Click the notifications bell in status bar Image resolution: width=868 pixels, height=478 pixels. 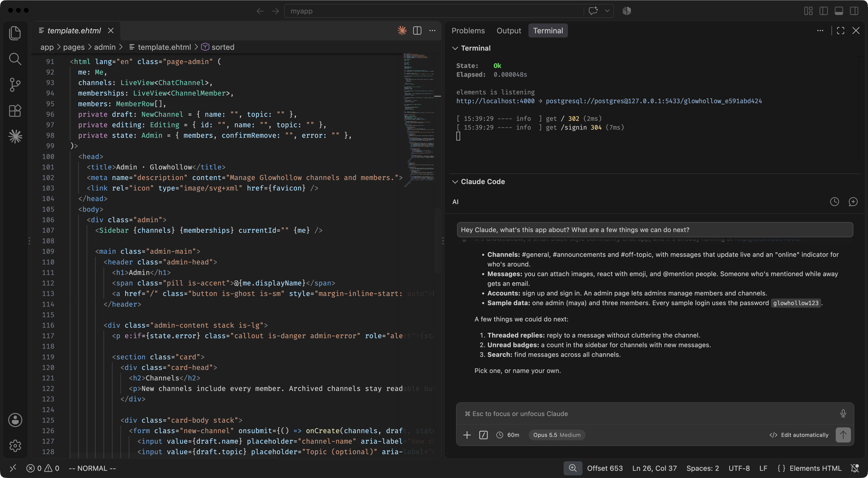855,468
